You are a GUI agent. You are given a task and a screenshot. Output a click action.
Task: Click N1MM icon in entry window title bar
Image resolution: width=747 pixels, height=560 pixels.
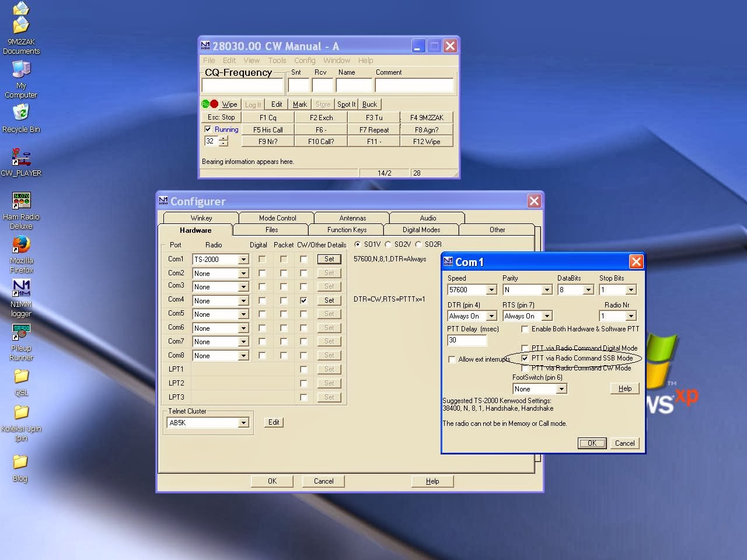click(x=205, y=45)
